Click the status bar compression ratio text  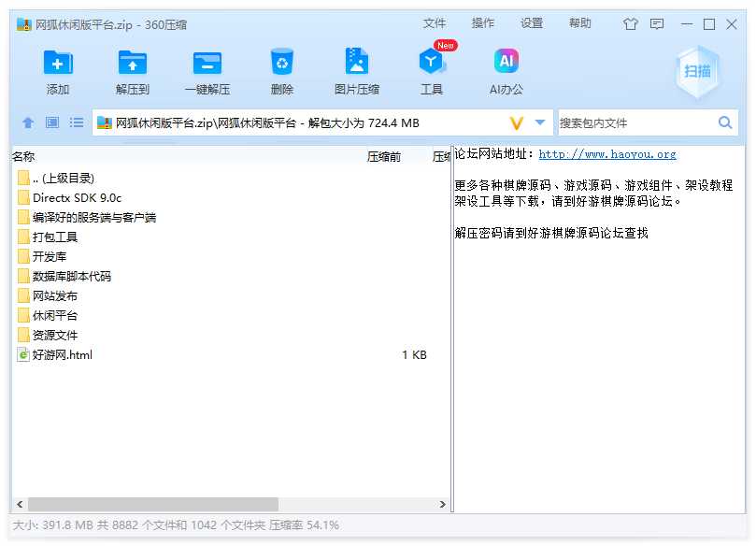[304, 525]
